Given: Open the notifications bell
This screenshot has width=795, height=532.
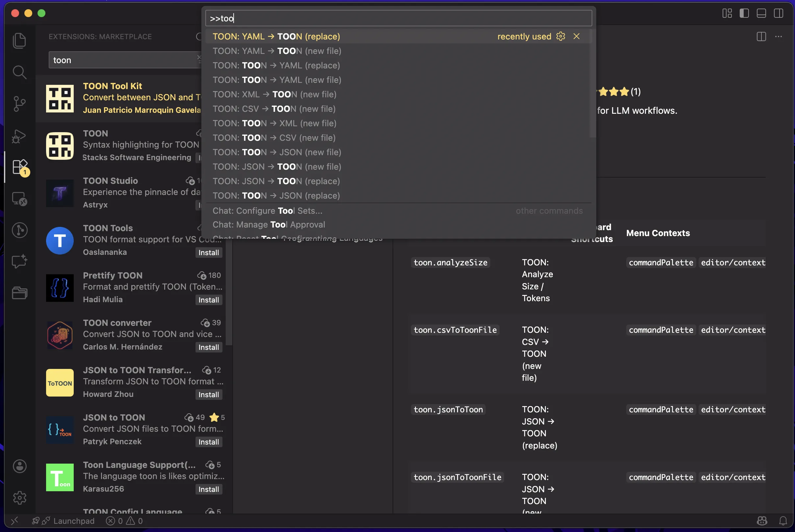Looking at the screenshot, I should [783, 521].
